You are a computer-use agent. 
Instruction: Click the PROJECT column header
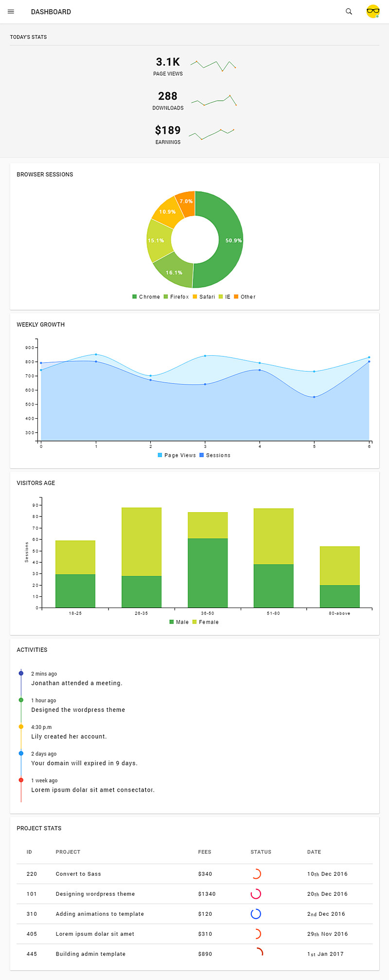click(68, 852)
